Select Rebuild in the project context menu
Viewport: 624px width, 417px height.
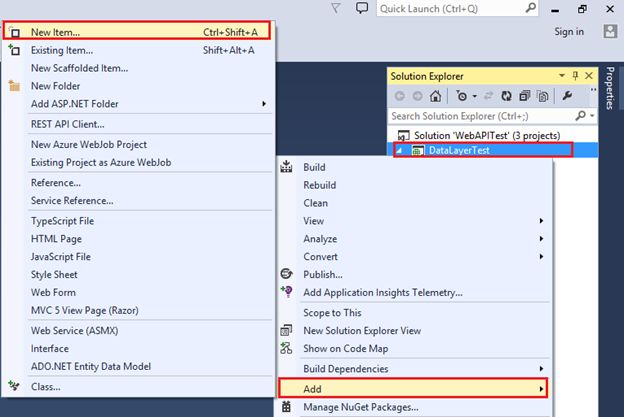pyautogui.click(x=414, y=185)
